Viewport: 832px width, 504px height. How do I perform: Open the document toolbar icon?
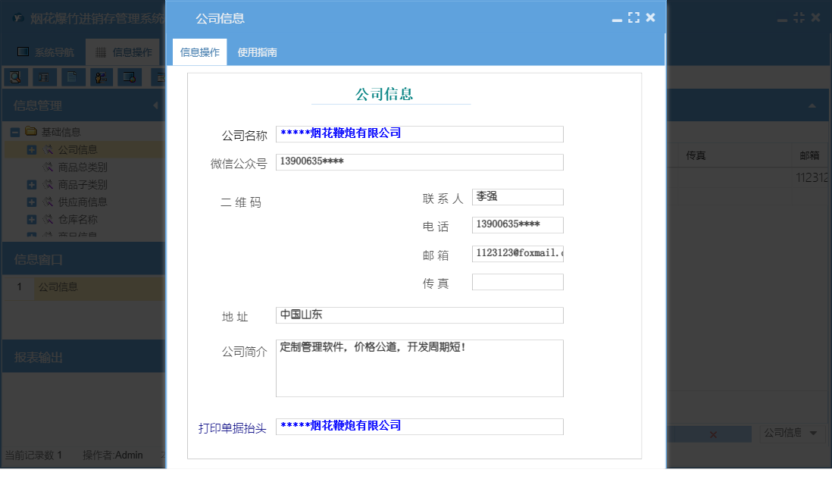coord(72,77)
